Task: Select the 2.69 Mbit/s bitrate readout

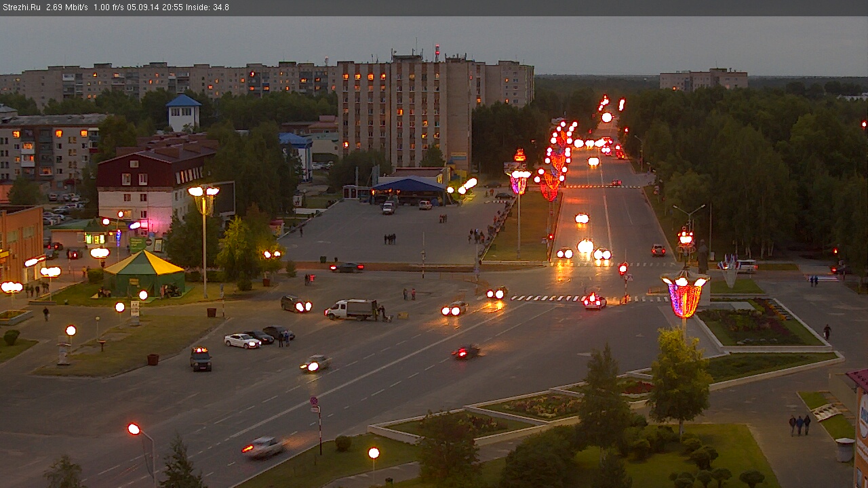Action: tap(67, 7)
